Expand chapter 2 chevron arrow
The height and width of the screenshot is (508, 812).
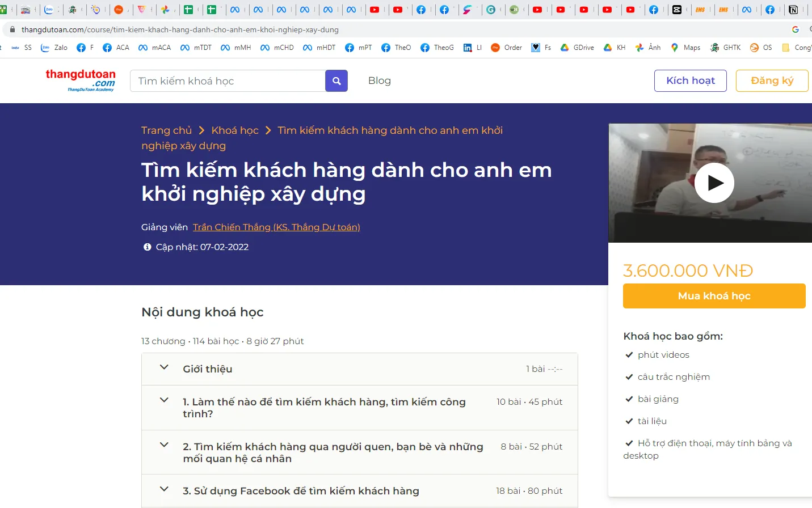164,445
